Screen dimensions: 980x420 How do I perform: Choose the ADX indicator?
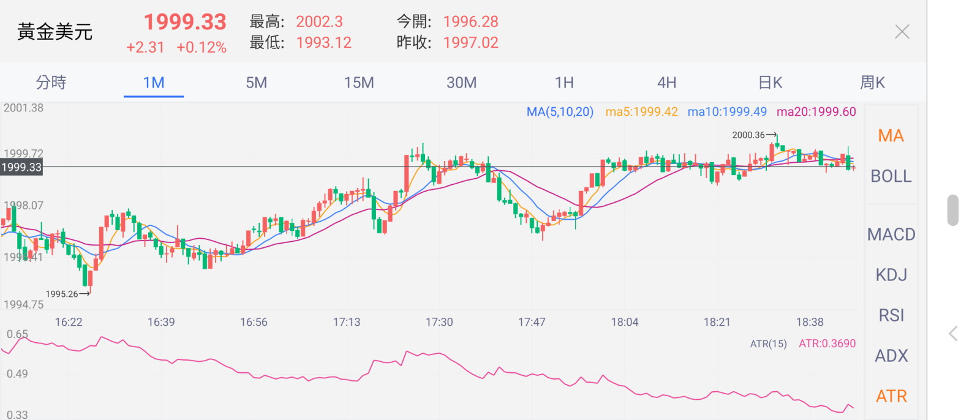point(891,356)
